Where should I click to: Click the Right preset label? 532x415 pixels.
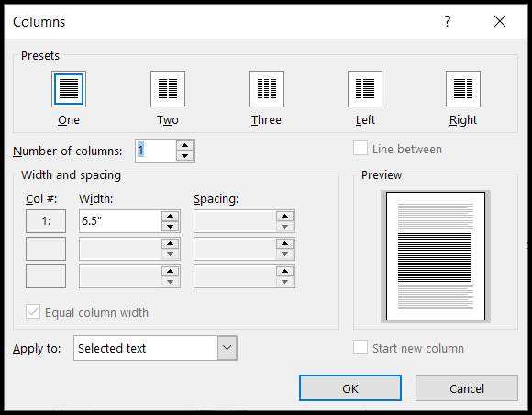coord(463,120)
